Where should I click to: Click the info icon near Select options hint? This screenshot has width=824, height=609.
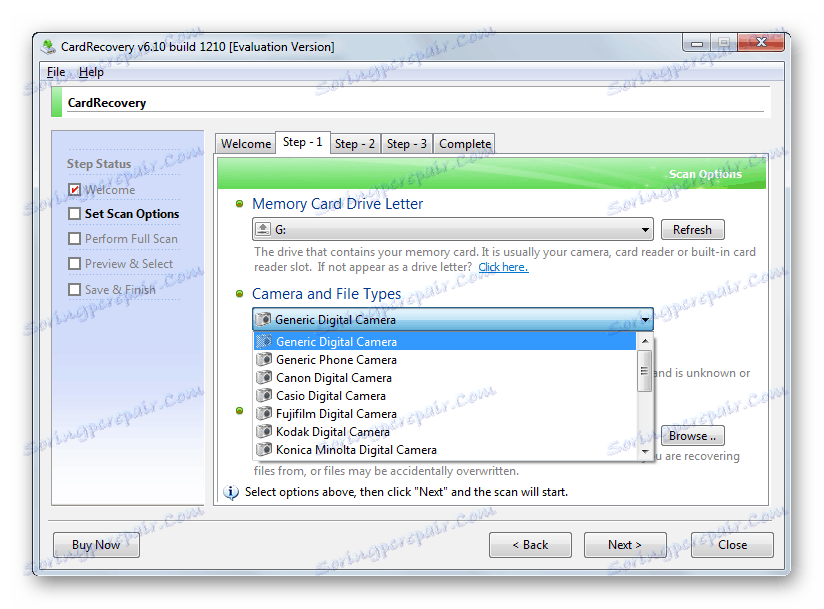coord(231,492)
